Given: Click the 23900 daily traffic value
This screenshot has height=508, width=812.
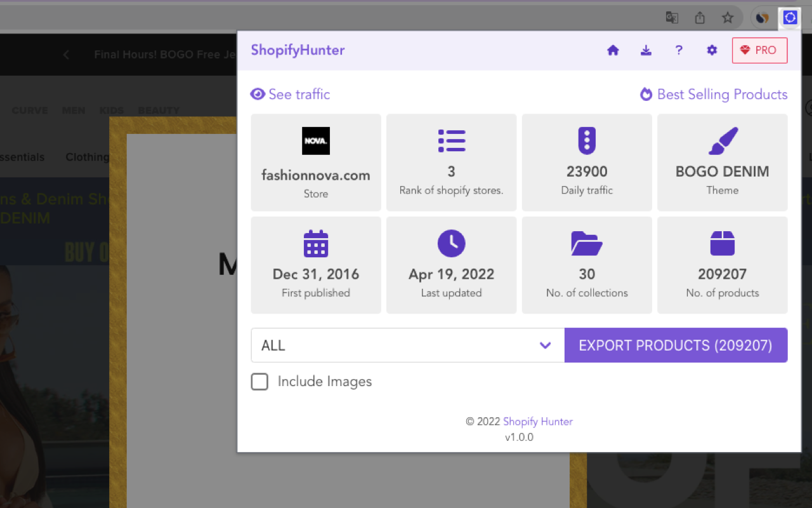Looking at the screenshot, I should pyautogui.click(x=587, y=171).
